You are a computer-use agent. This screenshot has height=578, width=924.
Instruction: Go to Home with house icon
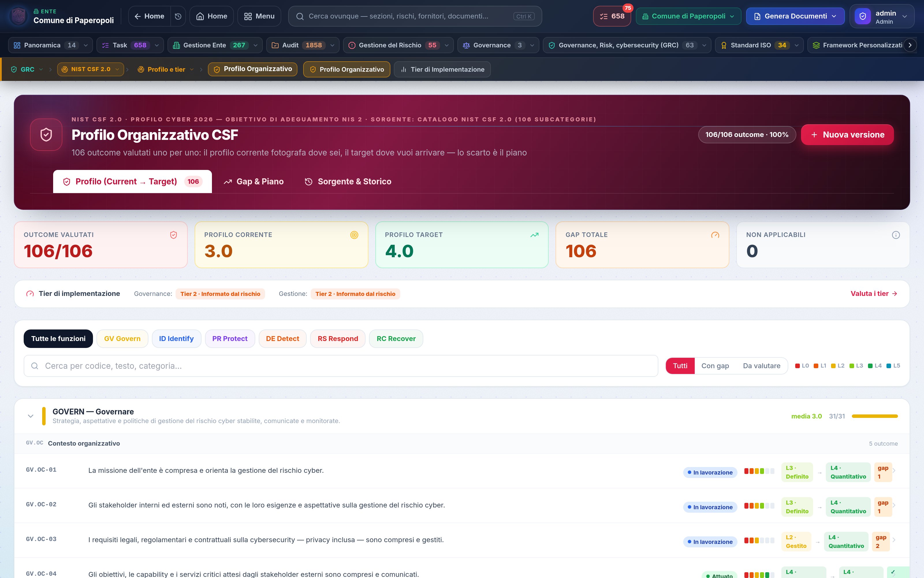pyautogui.click(x=212, y=16)
